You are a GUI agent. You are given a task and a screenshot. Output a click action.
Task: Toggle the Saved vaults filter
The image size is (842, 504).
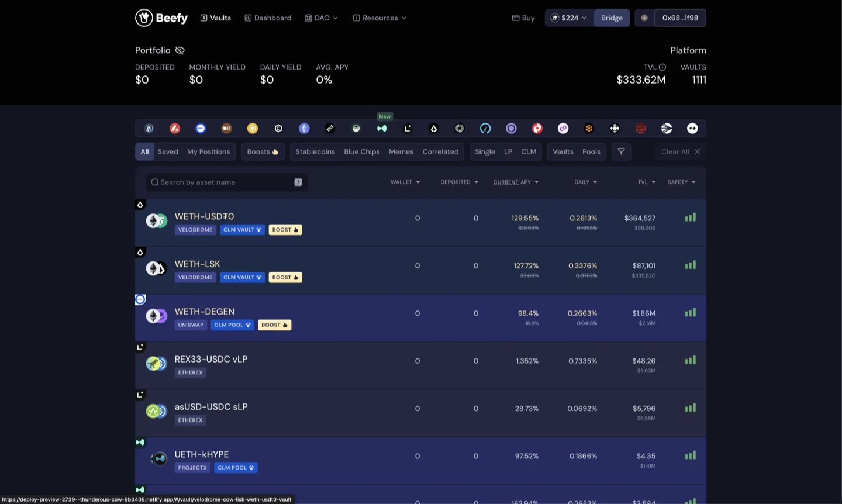click(168, 151)
